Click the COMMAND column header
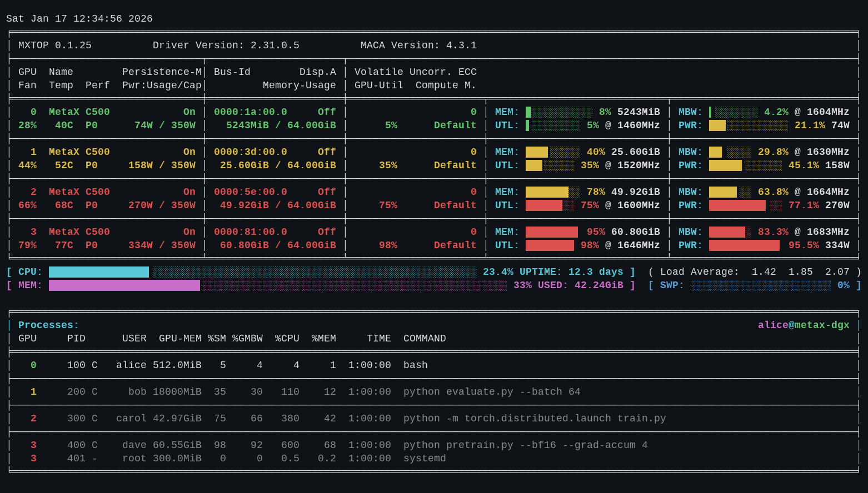Image resolution: width=868 pixels, height=493 pixels. click(x=425, y=339)
